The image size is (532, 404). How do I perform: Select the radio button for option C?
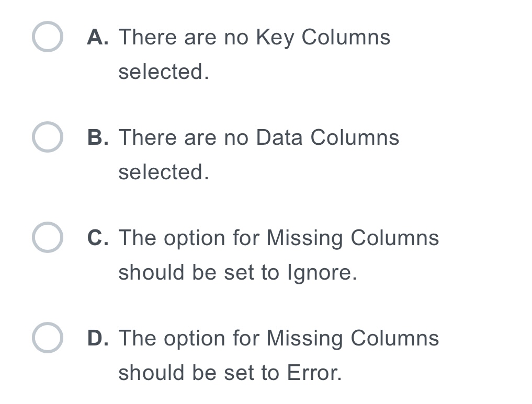coord(47,237)
